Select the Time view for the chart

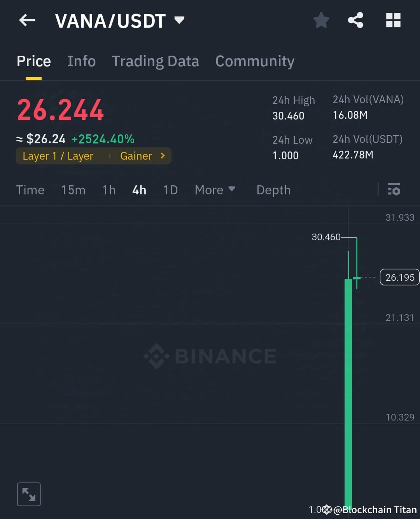point(30,190)
